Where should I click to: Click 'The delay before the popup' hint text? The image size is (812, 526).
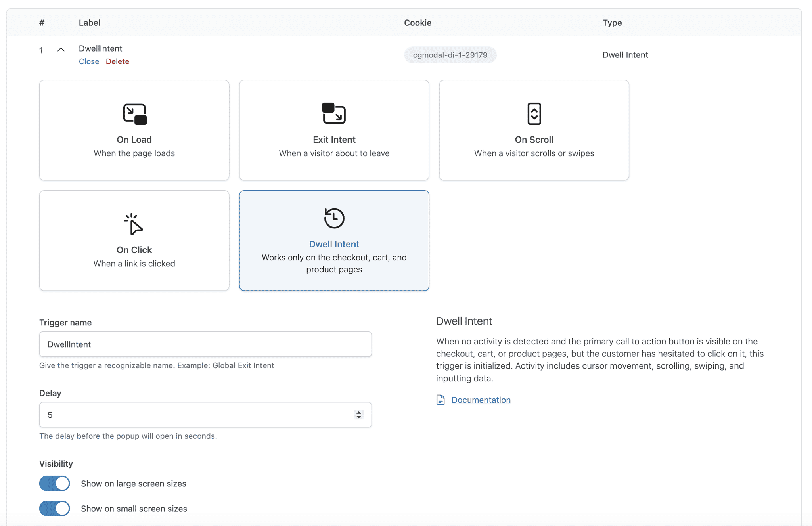[x=128, y=436]
